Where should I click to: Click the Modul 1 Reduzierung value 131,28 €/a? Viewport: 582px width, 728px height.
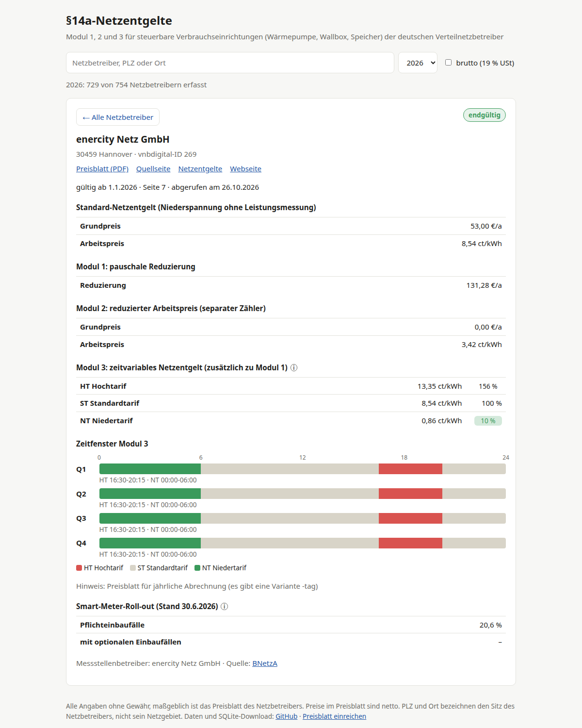click(x=484, y=285)
